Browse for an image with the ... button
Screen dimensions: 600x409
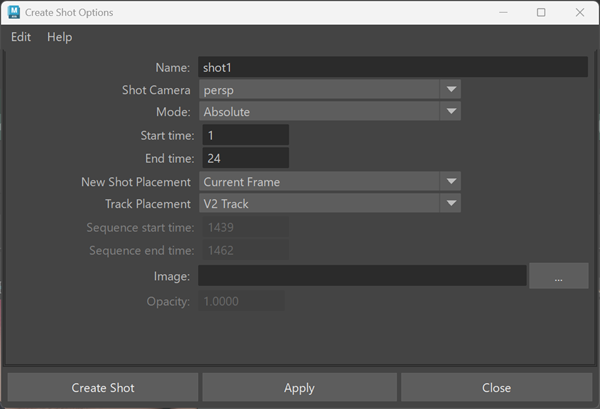(559, 276)
